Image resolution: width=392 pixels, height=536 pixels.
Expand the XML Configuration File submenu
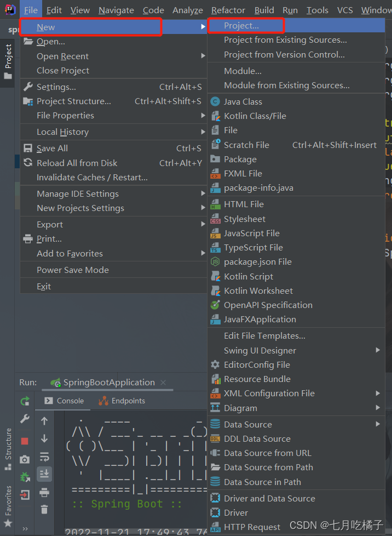click(x=296, y=394)
